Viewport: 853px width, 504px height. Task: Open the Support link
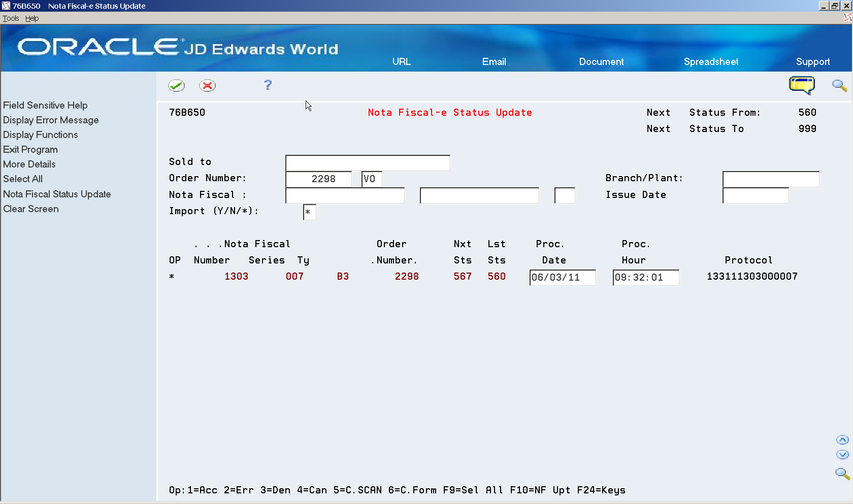813,61
